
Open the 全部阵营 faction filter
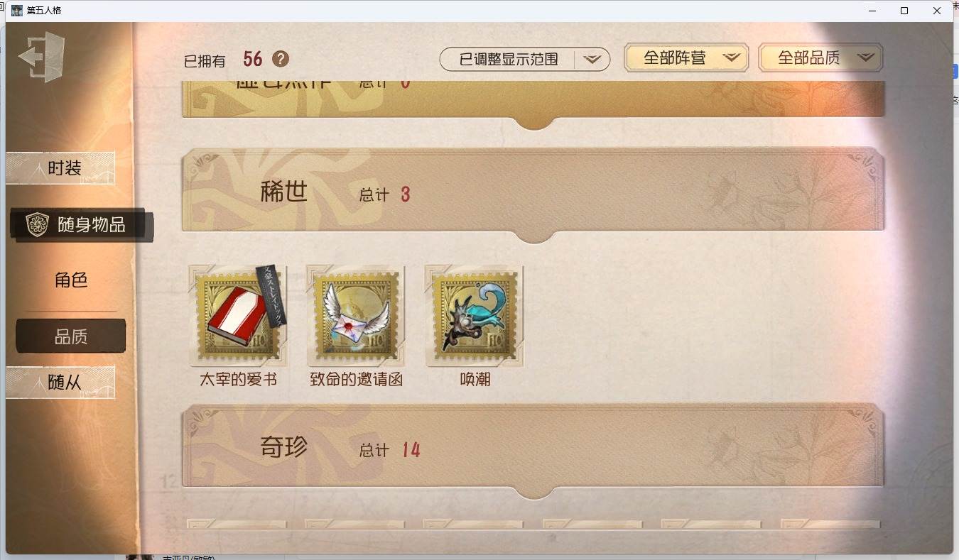686,58
